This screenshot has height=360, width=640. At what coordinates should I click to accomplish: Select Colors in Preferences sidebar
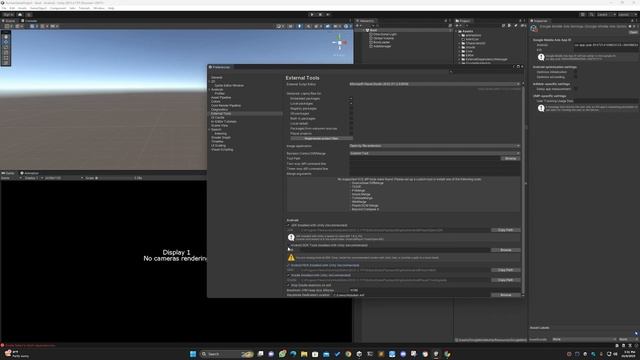(x=216, y=102)
